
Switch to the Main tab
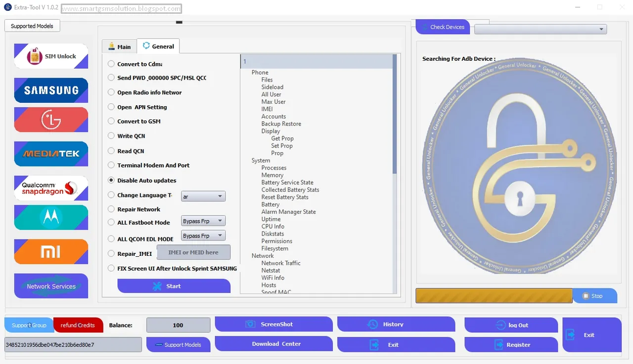119,46
